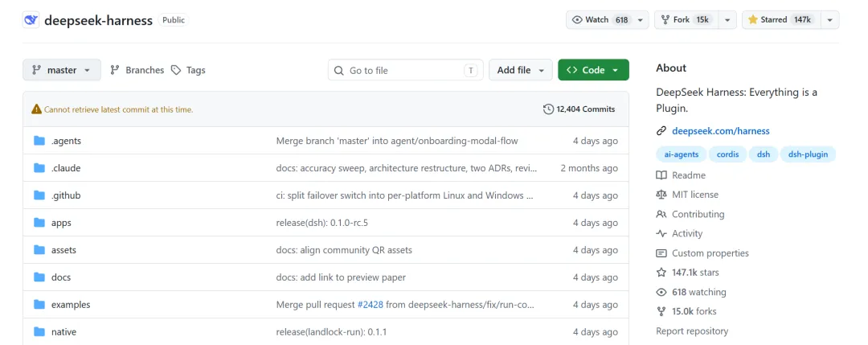Click the T keyboard shortcut hint

click(x=470, y=70)
